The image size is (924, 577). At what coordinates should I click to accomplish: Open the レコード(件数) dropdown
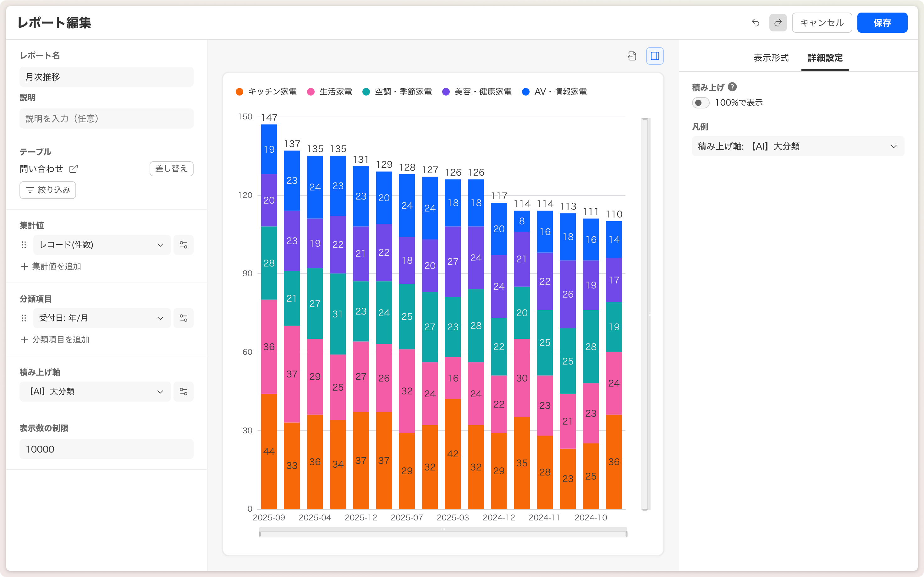click(x=102, y=245)
